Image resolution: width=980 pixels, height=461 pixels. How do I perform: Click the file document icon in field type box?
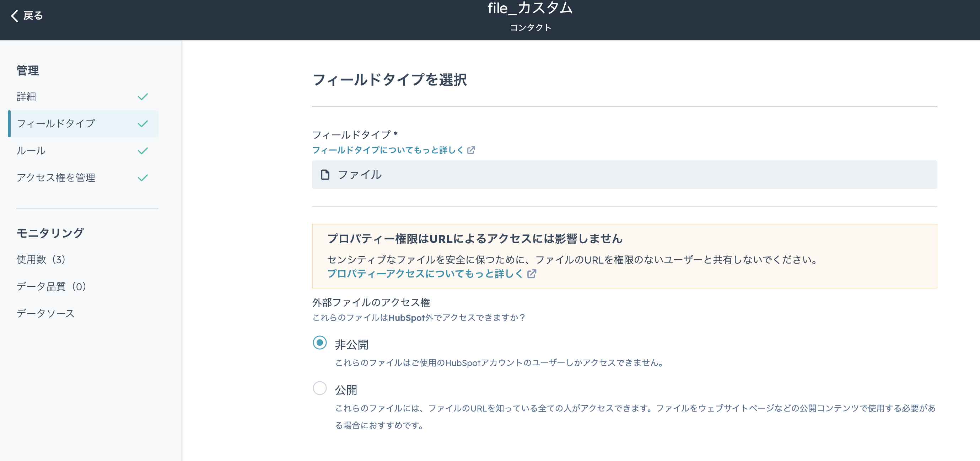[325, 175]
